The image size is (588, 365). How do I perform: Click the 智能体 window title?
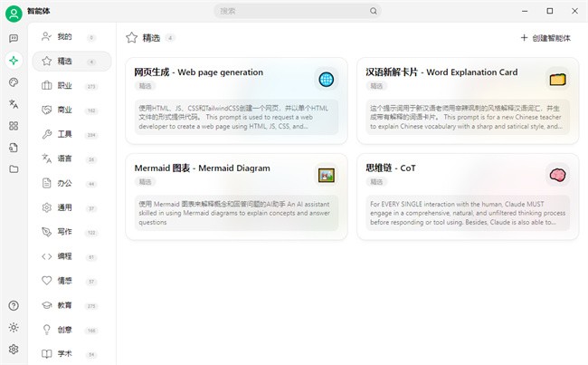39,11
